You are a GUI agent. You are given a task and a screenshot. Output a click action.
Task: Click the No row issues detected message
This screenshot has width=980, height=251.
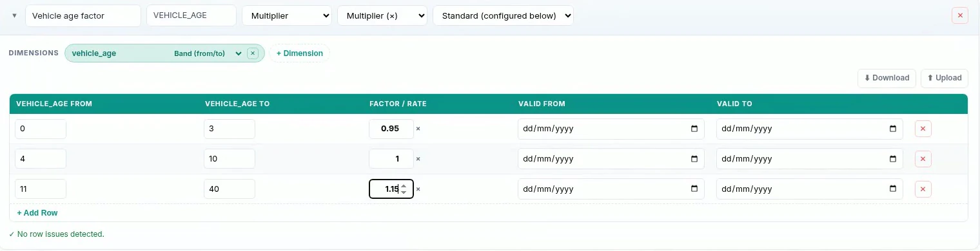click(x=57, y=234)
